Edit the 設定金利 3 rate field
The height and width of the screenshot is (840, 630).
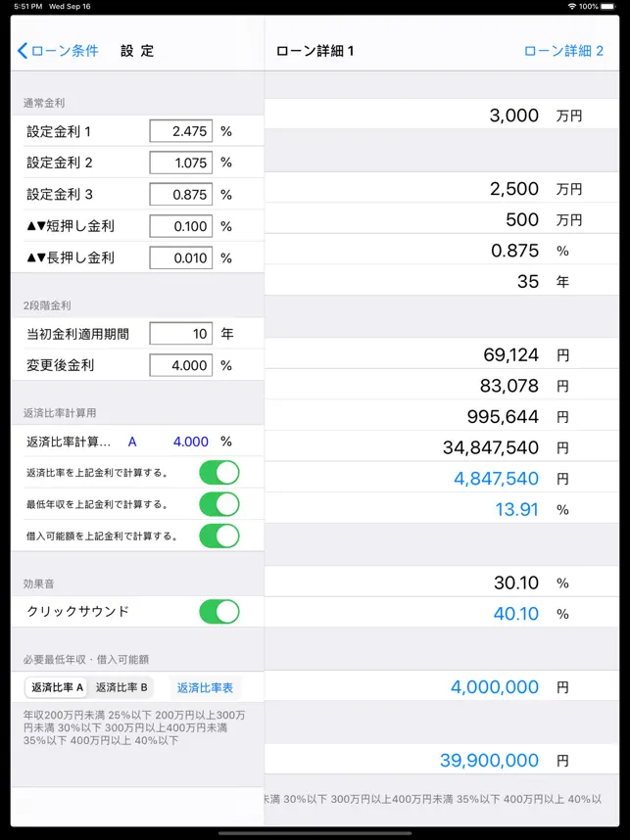[180, 195]
